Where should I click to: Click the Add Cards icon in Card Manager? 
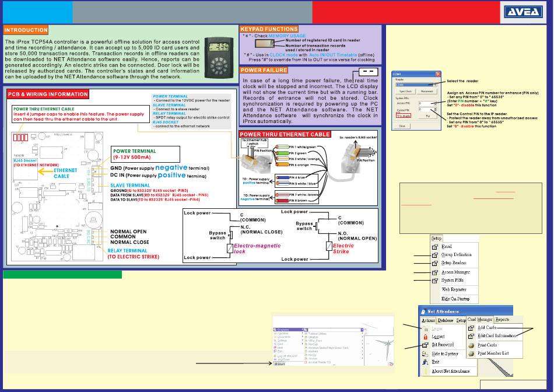coord(471,328)
